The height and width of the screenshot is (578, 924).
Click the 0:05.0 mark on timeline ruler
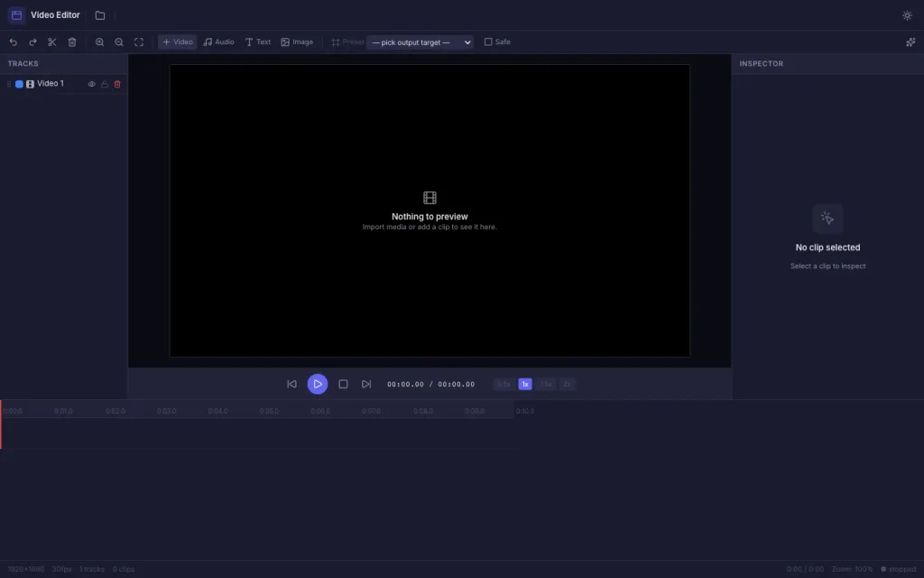tap(269, 411)
